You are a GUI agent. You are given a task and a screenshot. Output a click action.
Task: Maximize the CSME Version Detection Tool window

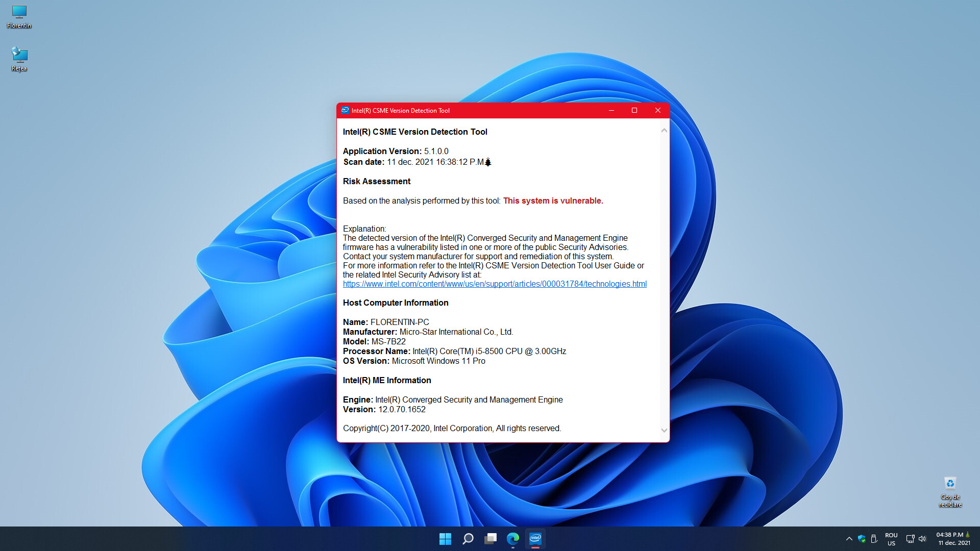tap(634, 110)
